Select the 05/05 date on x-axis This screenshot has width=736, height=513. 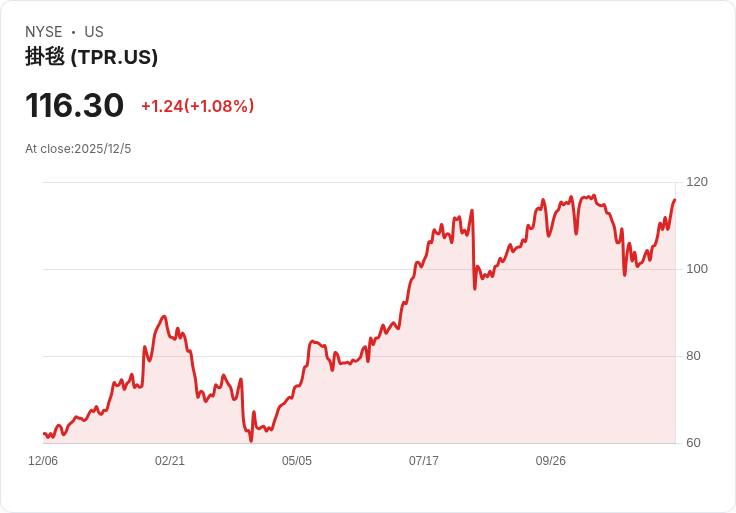(297, 461)
